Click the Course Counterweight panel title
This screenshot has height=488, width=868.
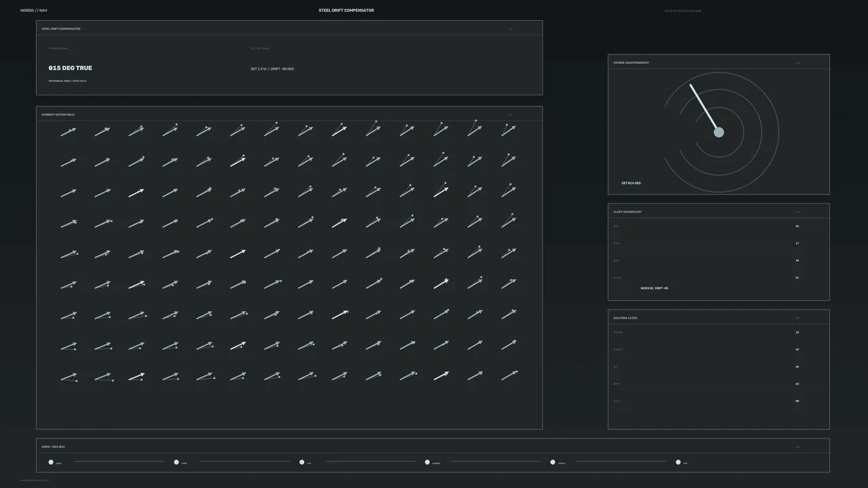[631, 62]
